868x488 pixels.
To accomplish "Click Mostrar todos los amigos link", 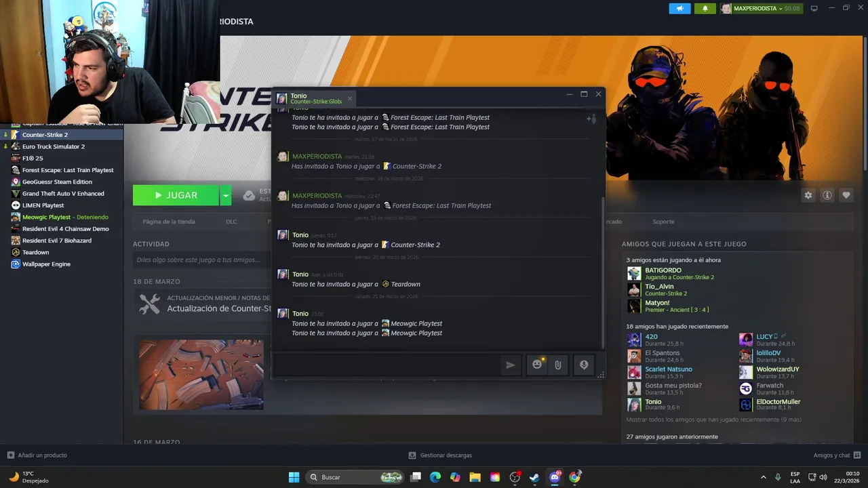I will coord(713,420).
